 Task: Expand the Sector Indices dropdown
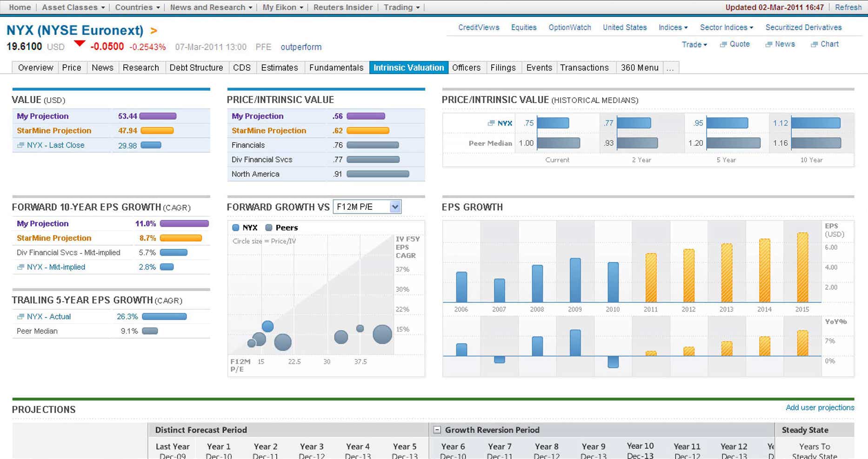[726, 27]
